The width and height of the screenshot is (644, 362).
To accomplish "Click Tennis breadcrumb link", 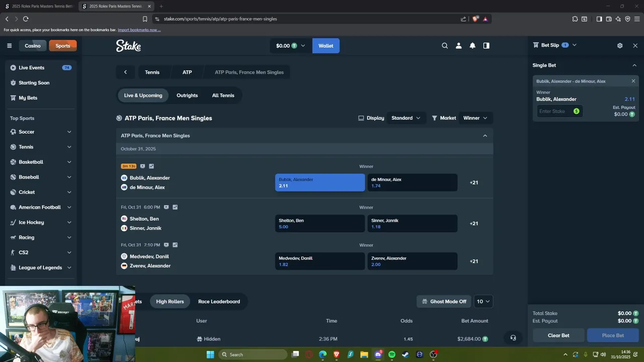I will [x=152, y=72].
